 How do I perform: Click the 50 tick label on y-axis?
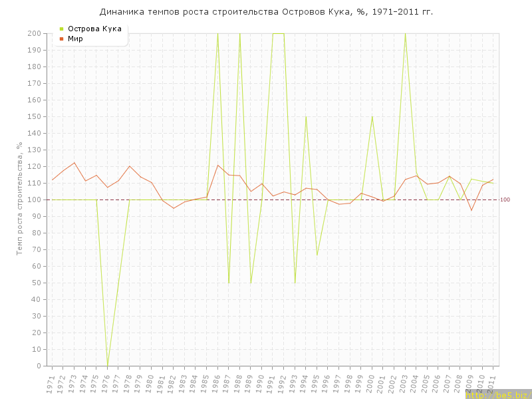[37, 283]
